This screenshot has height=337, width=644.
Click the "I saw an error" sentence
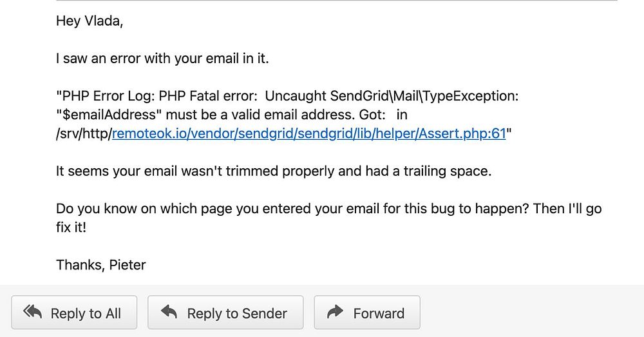point(162,59)
